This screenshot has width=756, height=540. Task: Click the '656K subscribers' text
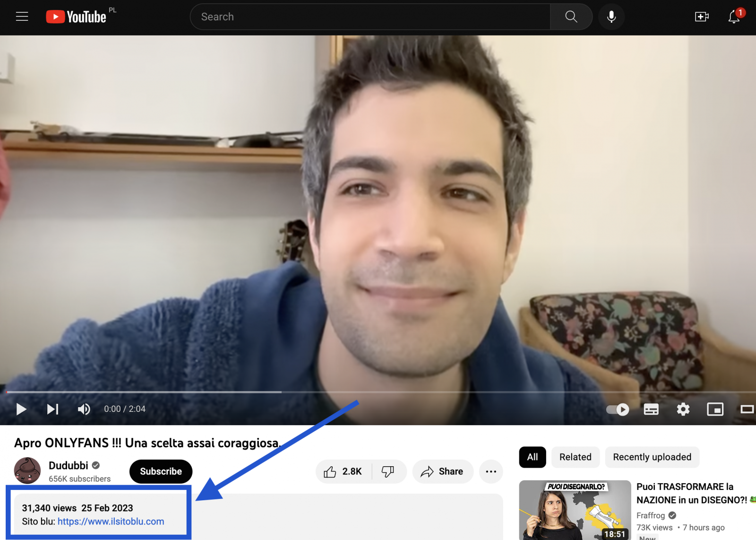(x=79, y=479)
